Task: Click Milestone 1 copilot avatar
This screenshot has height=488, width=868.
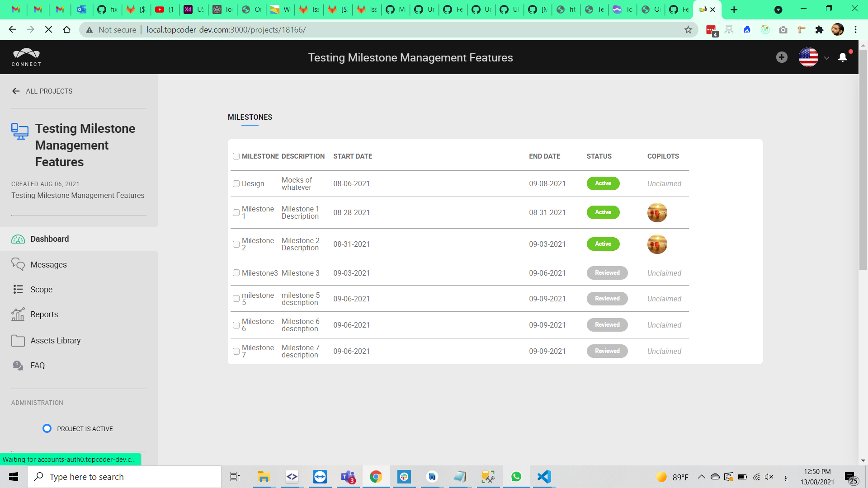Action: 657,213
